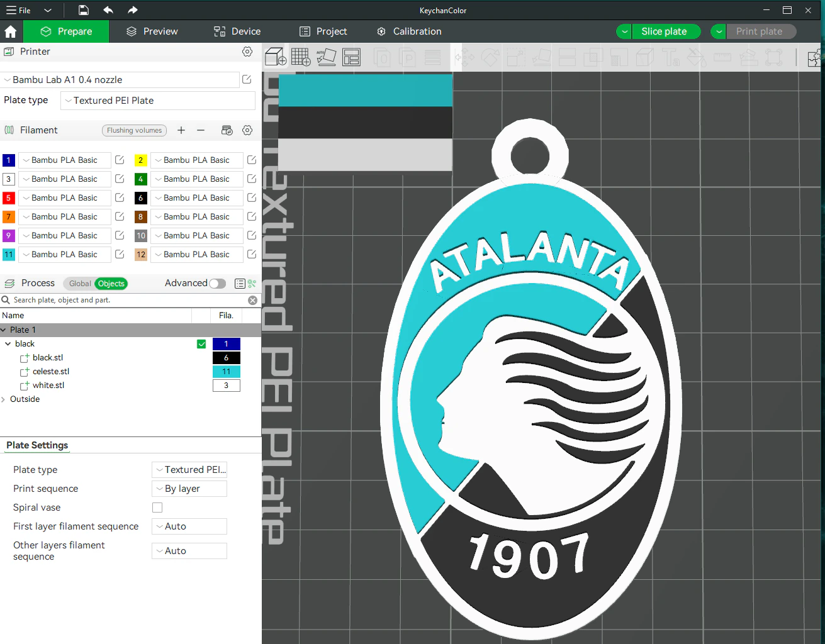The width and height of the screenshot is (825, 644).
Task: Clear the object search field
Action: (252, 301)
